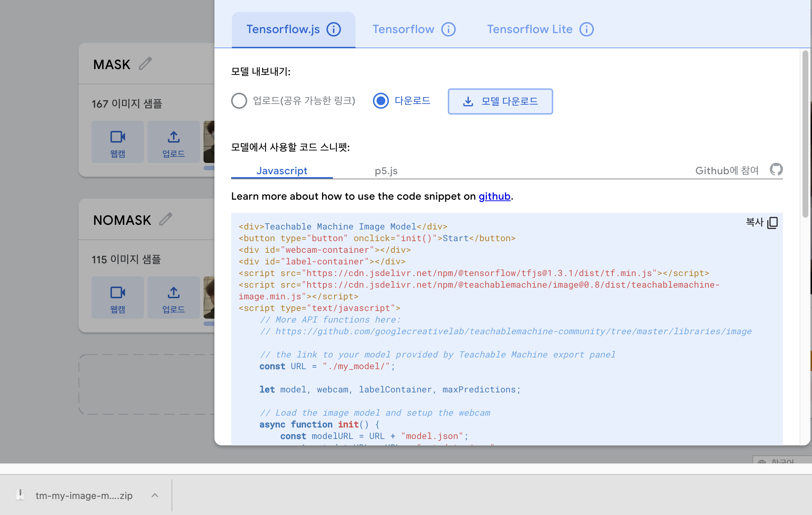Viewport: 812px width, 515px height.
Task: Expand the download item chevron menu
Action: coord(155,495)
